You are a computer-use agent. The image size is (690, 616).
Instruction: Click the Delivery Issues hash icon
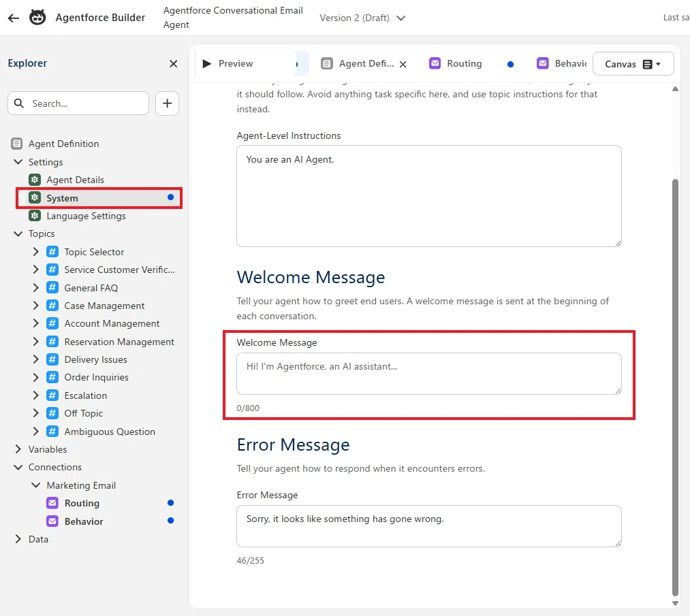(x=52, y=359)
